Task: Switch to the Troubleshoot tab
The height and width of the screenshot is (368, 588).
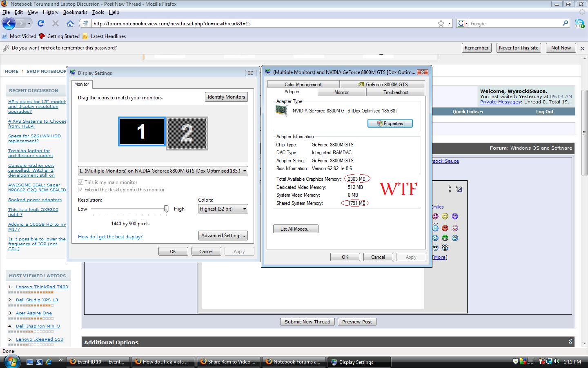Action: [396, 92]
